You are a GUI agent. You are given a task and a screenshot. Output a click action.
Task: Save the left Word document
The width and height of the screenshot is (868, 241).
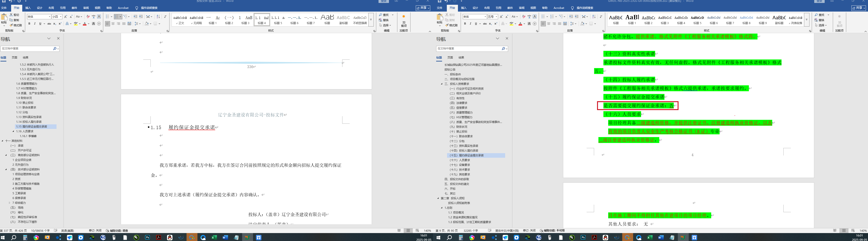(3, 1)
